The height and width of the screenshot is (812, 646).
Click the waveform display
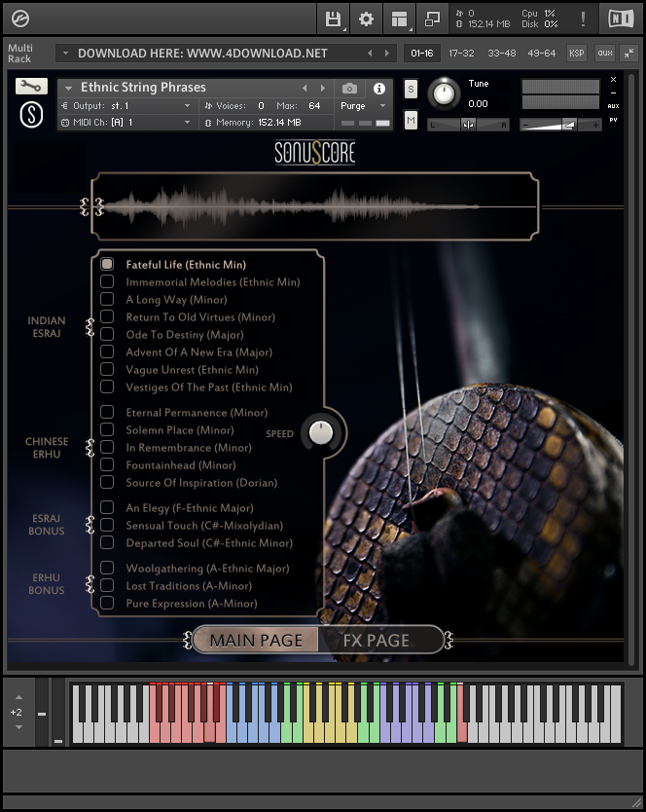point(314,206)
